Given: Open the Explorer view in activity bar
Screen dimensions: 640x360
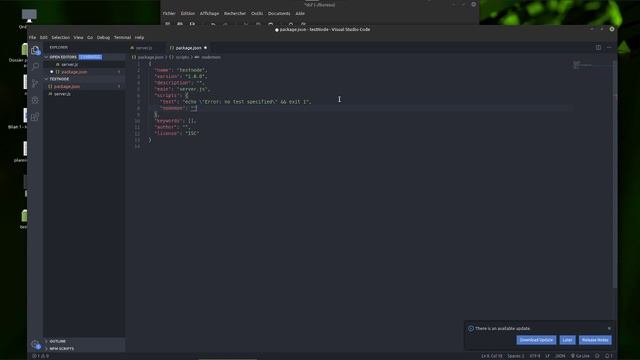Looking at the screenshot, I should pos(35,50).
